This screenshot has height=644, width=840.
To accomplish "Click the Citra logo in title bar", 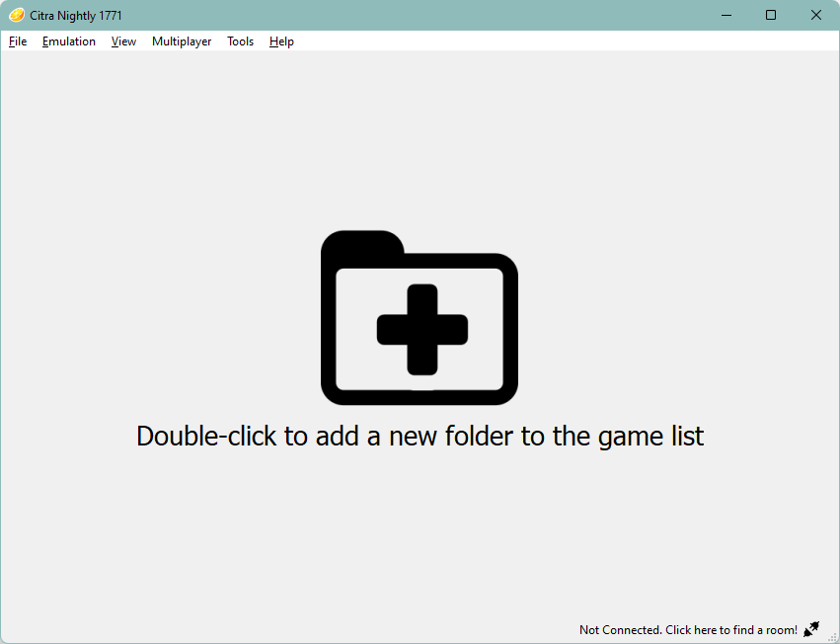I will click(16, 15).
